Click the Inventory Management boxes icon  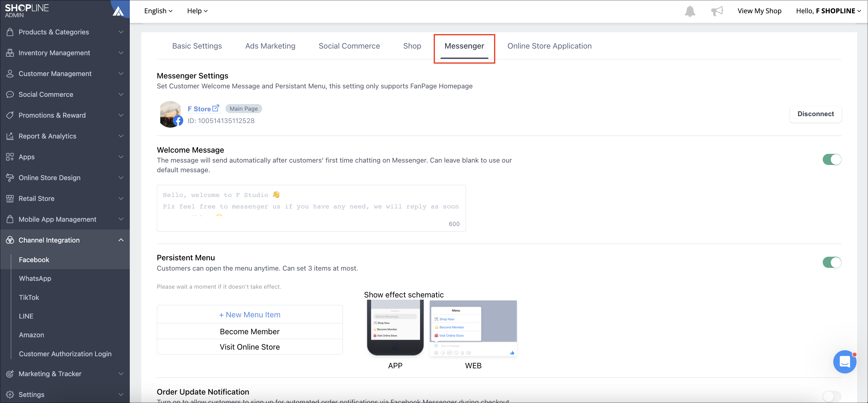pos(10,53)
